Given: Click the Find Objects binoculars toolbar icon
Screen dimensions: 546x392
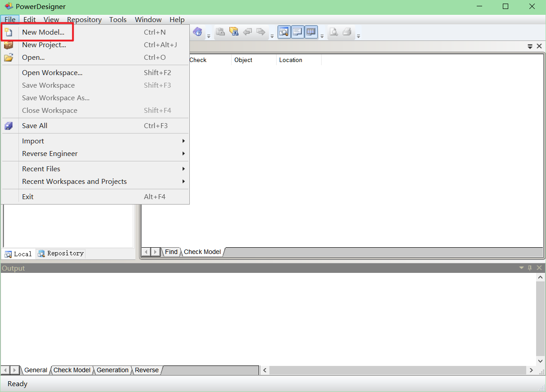Looking at the screenshot, I should tap(233, 32).
